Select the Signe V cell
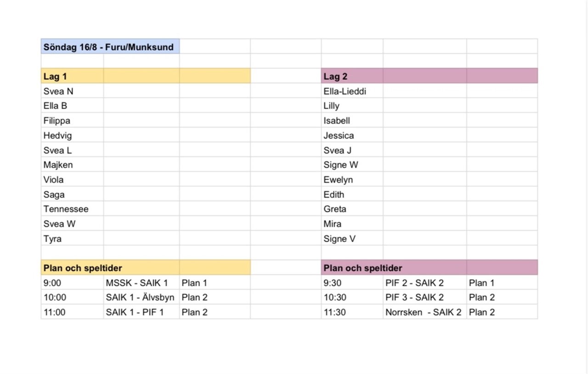This screenshot has height=374, width=588. coord(352,238)
